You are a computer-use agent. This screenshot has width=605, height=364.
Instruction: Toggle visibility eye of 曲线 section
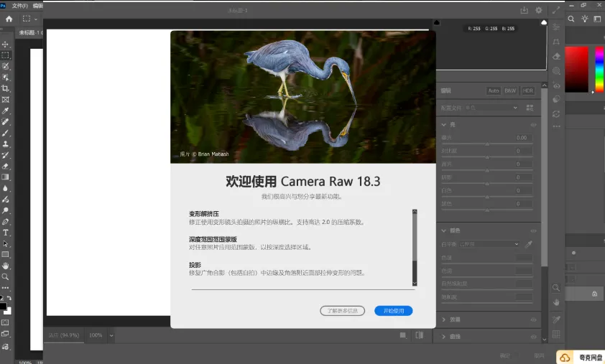pos(533,337)
